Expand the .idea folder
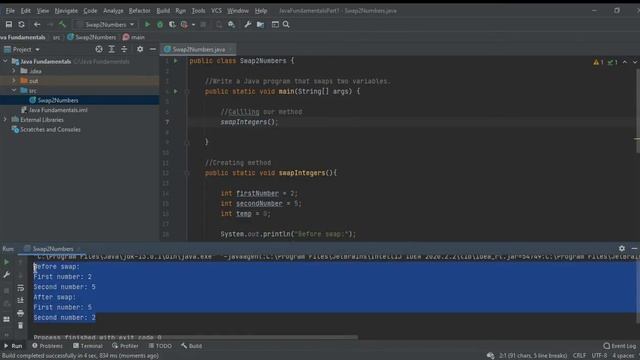 coord(14,71)
